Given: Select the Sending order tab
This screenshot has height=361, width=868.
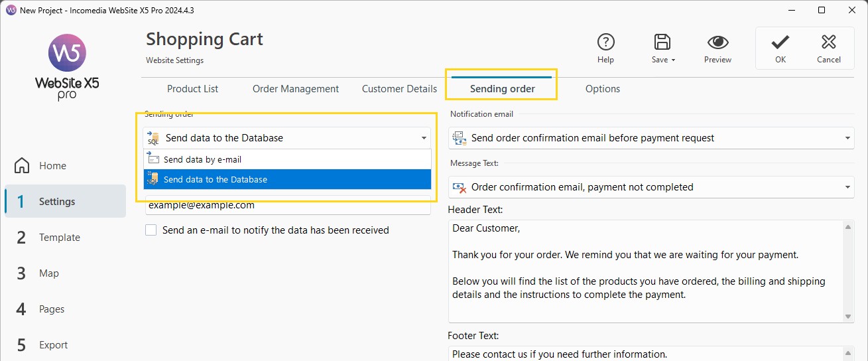Looking at the screenshot, I should pos(502,88).
